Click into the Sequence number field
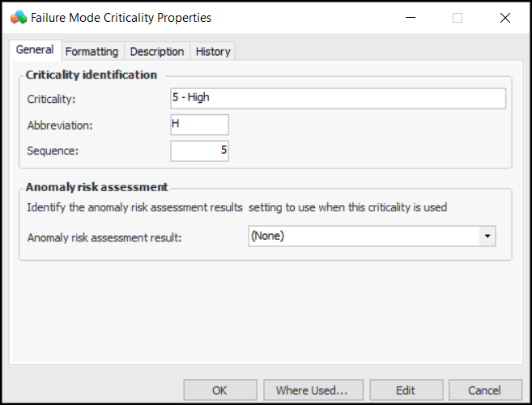532x405 pixels. click(199, 151)
